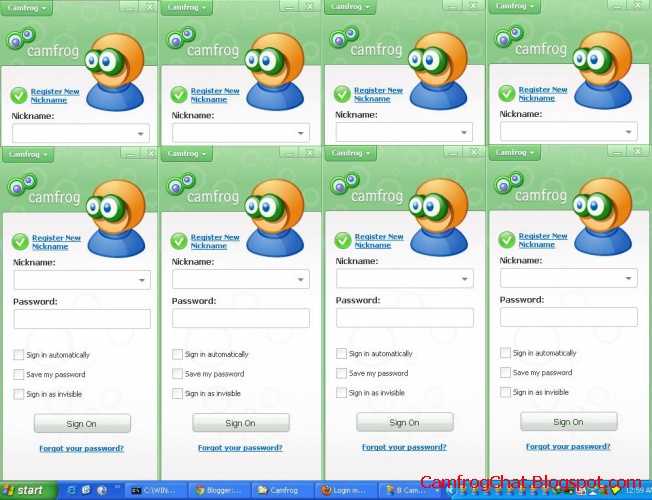Screen dimensions: 652x500
Task: Click green checkmark icon in third bottom-row window
Action: 343,240
